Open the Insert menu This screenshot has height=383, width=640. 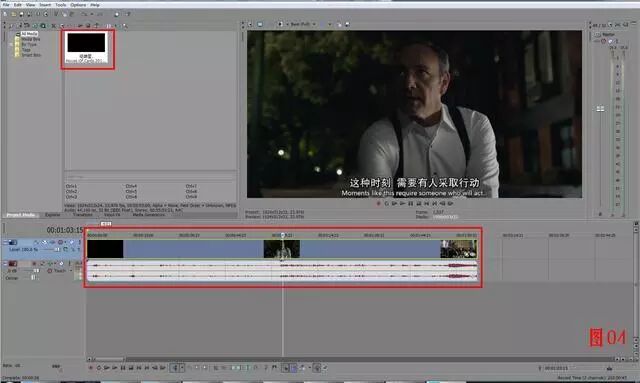pyautogui.click(x=45, y=5)
